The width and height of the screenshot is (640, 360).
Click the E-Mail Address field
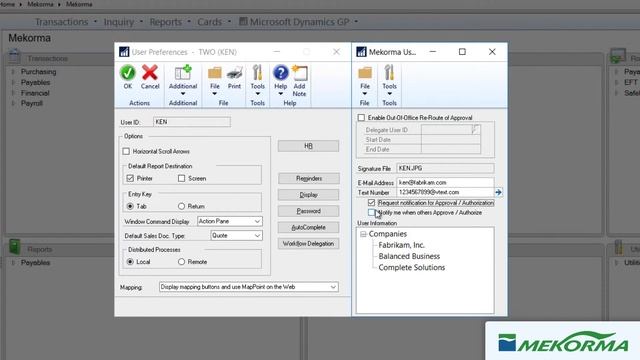tap(445, 182)
